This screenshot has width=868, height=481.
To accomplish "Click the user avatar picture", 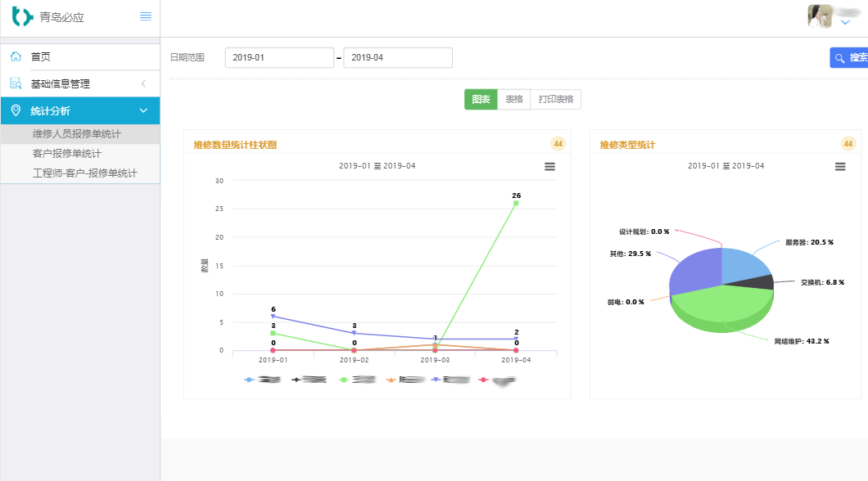I will (x=821, y=16).
